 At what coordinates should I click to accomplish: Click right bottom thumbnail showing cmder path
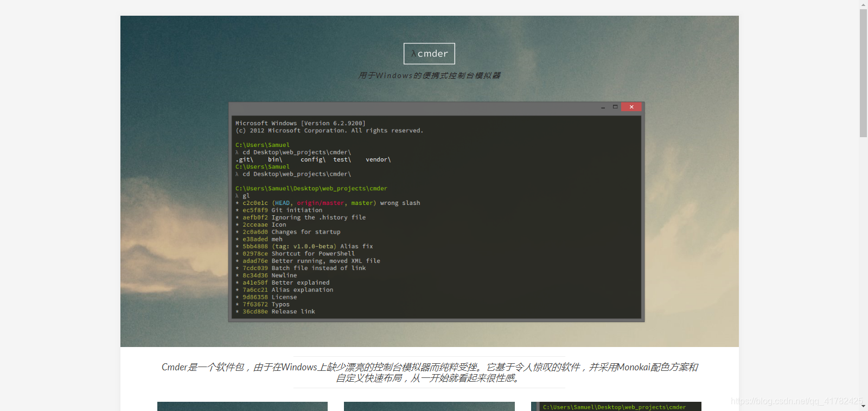(x=616, y=406)
